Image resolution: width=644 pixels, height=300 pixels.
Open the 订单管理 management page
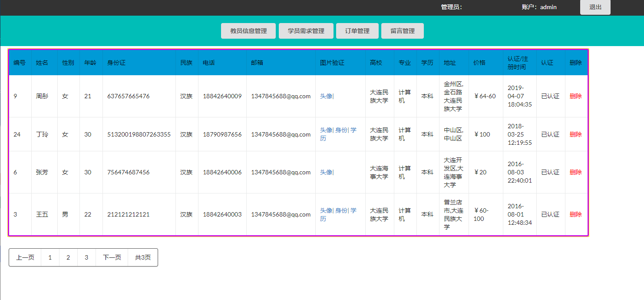pos(357,30)
